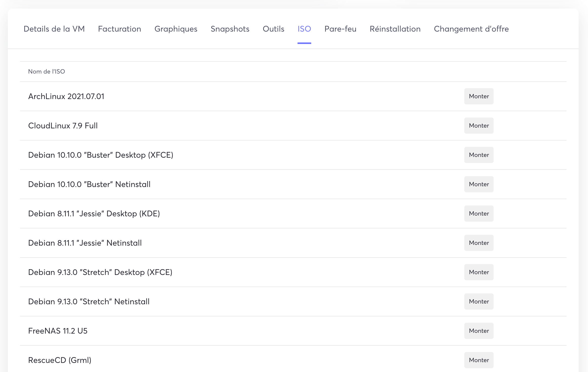The height and width of the screenshot is (372, 588).
Task: Select the CloudLinux 7.9 Full name
Action: point(63,126)
